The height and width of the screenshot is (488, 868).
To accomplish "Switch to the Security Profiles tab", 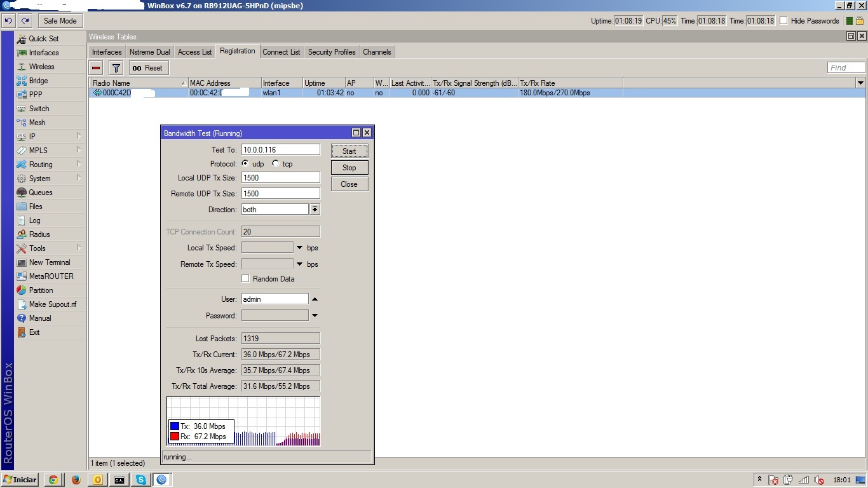I will coord(331,52).
